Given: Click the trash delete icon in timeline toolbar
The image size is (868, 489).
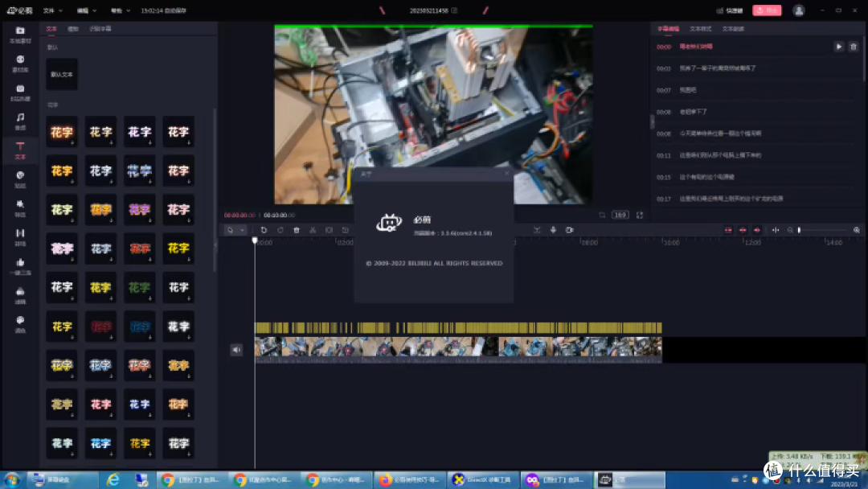Looking at the screenshot, I should click(x=296, y=230).
